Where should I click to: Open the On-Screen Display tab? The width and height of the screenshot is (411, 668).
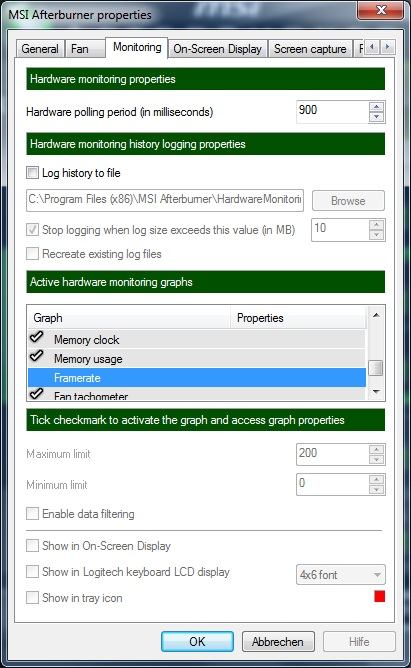tap(218, 49)
